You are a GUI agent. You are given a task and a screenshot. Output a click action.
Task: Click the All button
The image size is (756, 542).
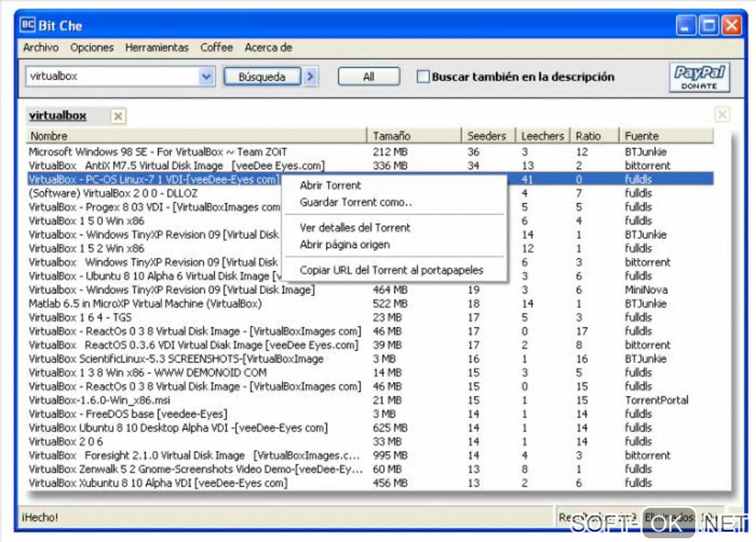click(369, 76)
